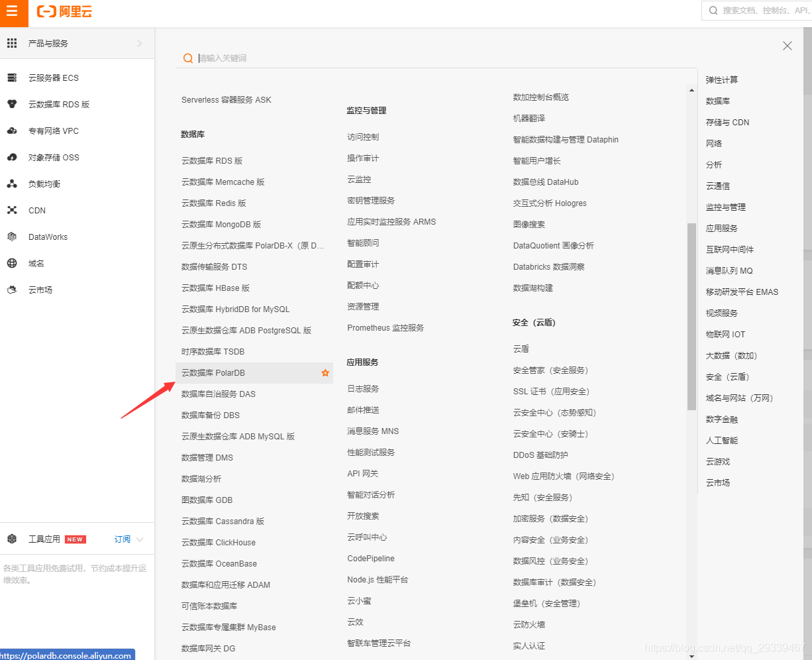Viewport: 812px width, 660px height.
Task: Click the ECS server icon in sidebar
Action: [x=12, y=78]
